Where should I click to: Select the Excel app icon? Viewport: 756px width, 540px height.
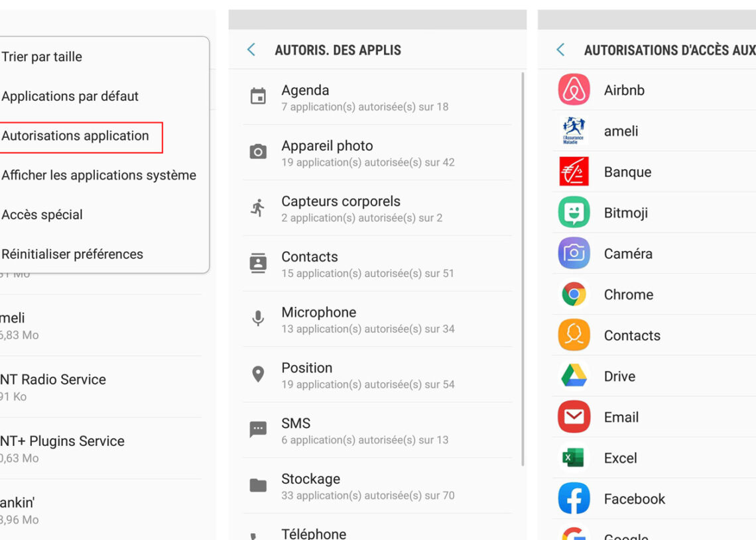click(574, 458)
